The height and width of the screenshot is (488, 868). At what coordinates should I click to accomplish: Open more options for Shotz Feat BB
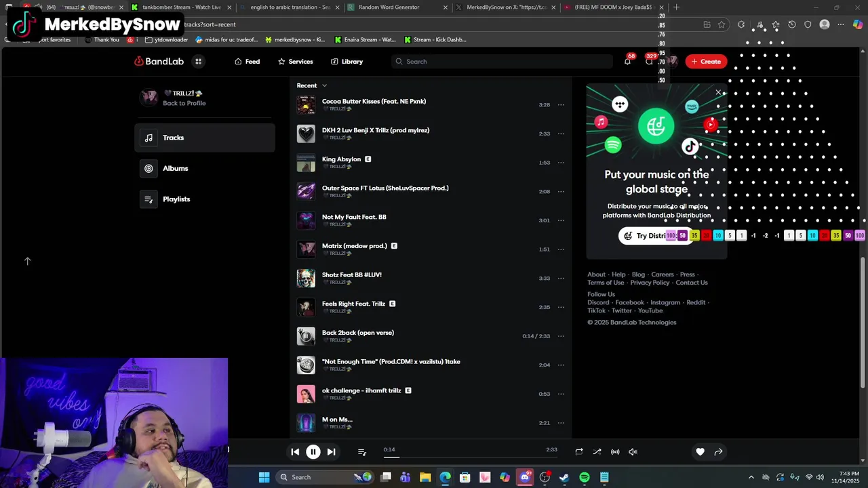561,279
